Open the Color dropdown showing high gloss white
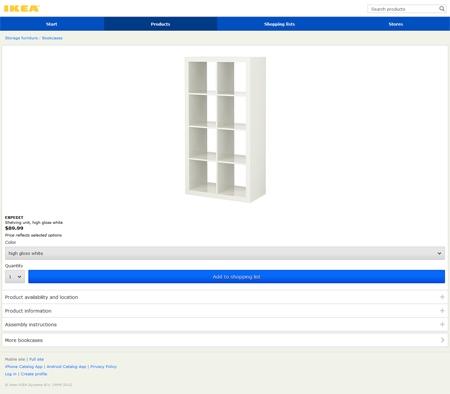450x394 pixels. coord(225,253)
